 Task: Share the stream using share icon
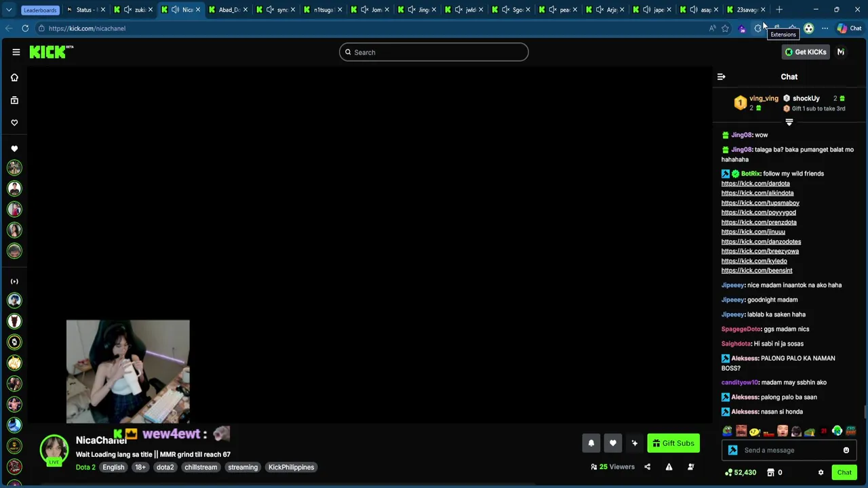647,467
